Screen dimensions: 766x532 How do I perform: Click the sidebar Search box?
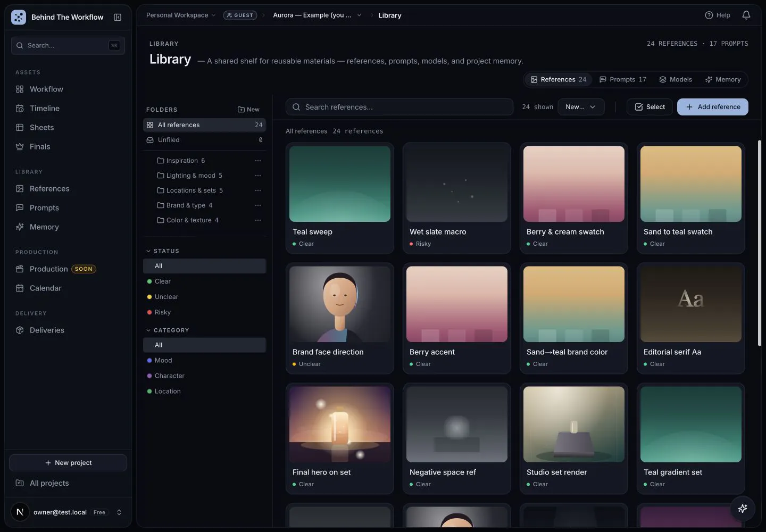tap(68, 46)
